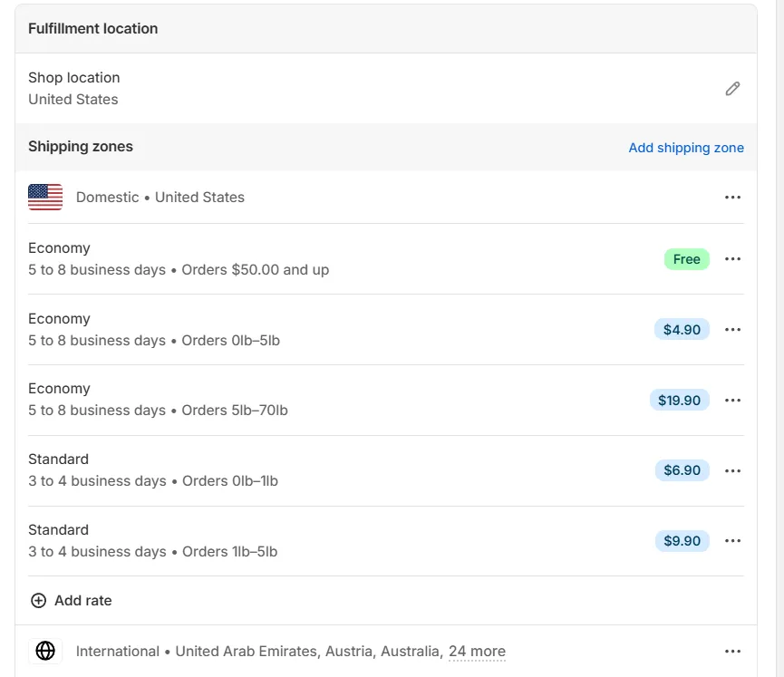Click the United States flag icon

pos(45,197)
